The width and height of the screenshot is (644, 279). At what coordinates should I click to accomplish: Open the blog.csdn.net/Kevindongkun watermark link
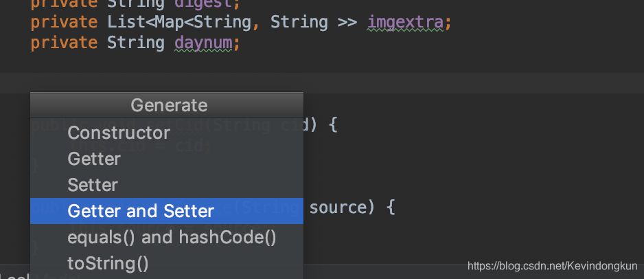553,266
